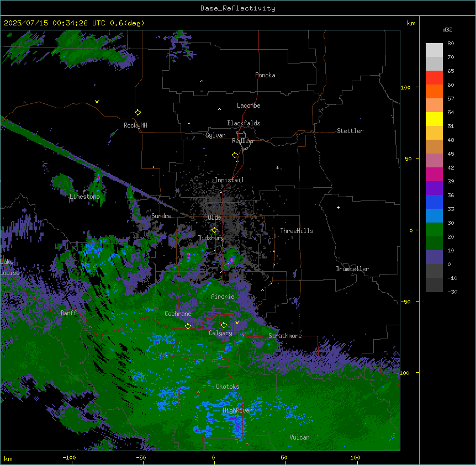Click the Base_Reflectivity title text
Image resolution: width=476 pixels, height=465 pixels.
(238, 8)
